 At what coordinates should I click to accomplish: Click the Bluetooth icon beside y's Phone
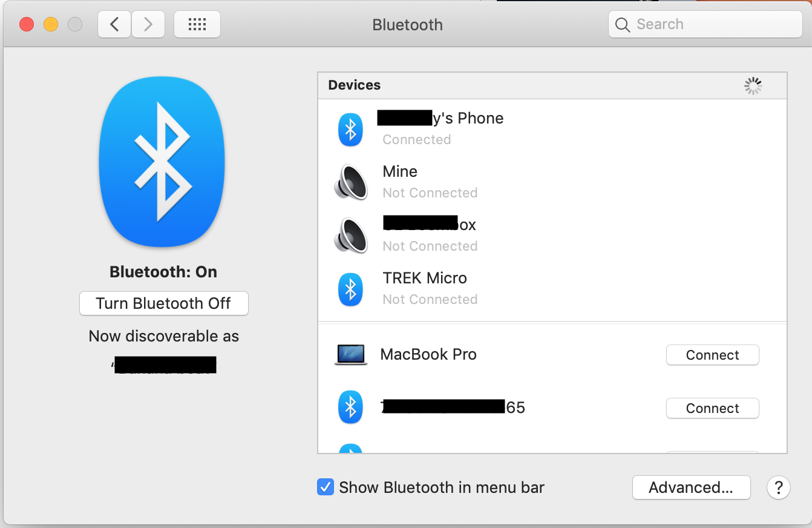[350, 130]
